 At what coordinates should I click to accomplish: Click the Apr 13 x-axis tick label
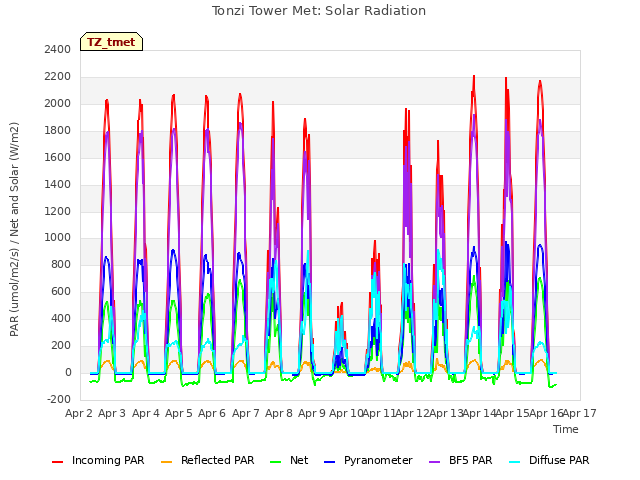[x=446, y=413]
